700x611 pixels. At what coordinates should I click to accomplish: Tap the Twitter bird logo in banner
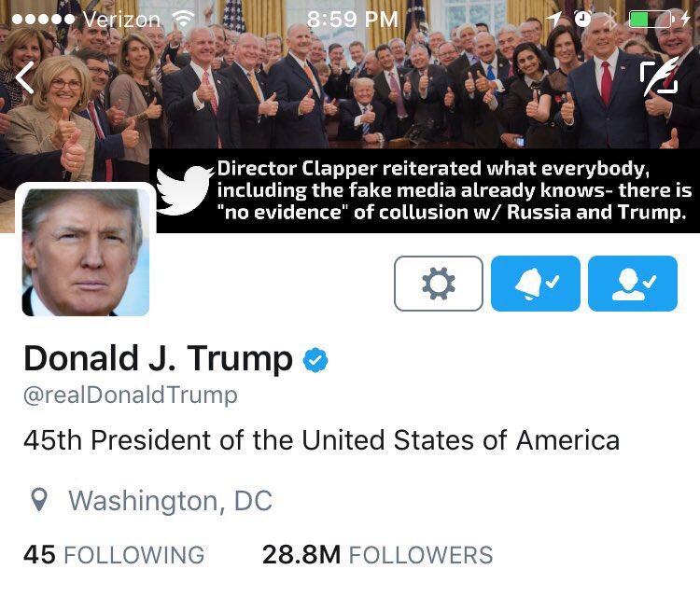click(185, 190)
